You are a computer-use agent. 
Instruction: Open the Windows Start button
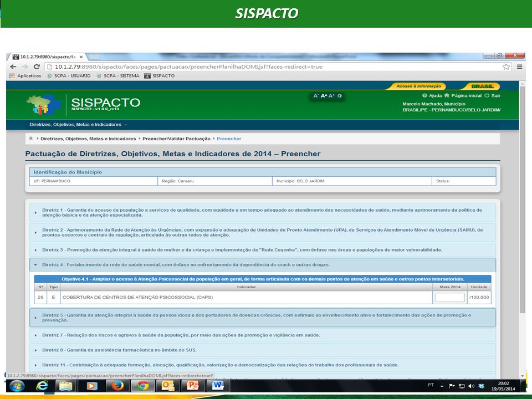pos(17,386)
